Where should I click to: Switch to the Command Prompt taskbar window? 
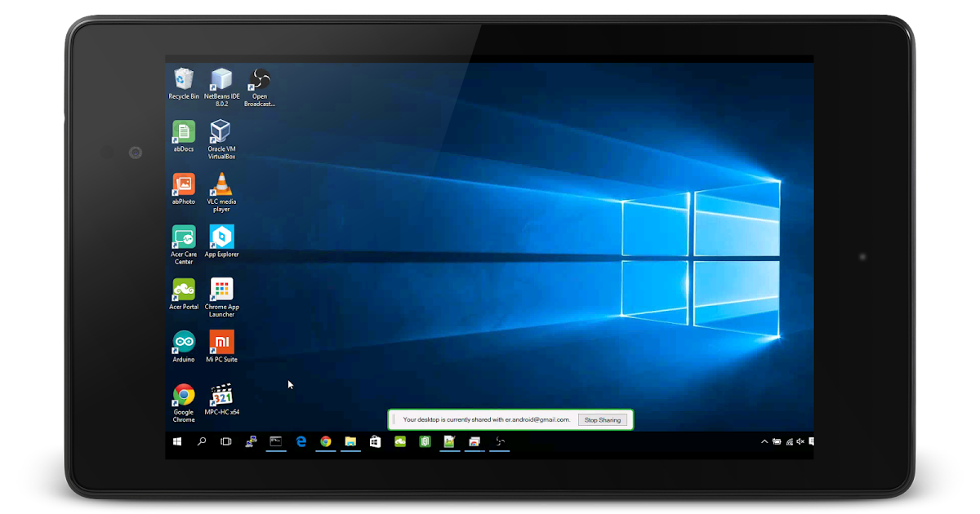(x=276, y=441)
